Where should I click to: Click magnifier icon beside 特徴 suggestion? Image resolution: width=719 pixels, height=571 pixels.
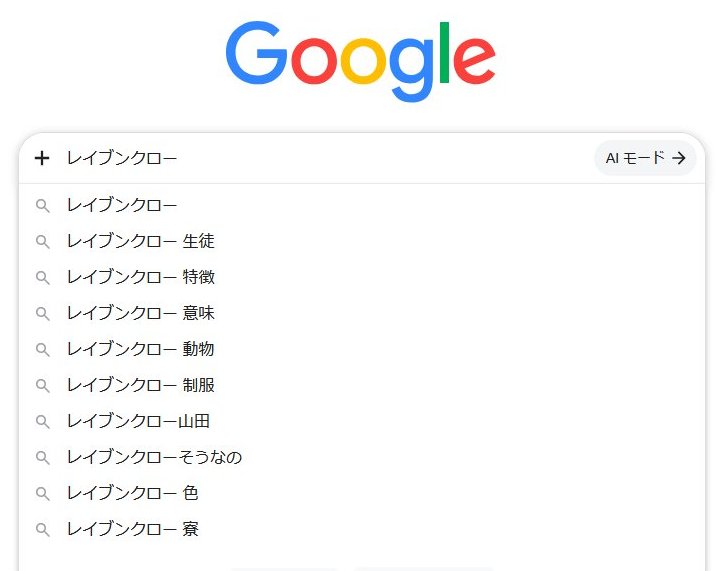click(43, 278)
